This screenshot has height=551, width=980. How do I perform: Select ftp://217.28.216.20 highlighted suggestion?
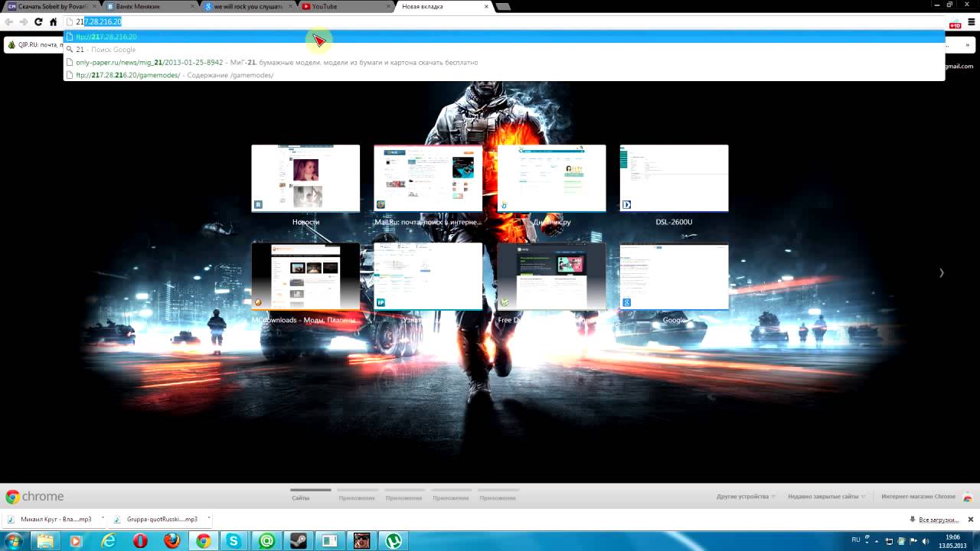505,37
